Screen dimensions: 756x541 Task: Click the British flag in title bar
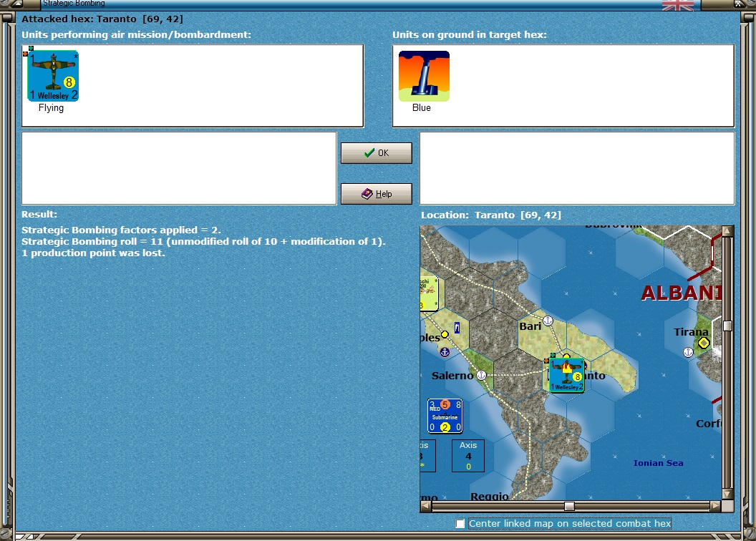(x=678, y=5)
